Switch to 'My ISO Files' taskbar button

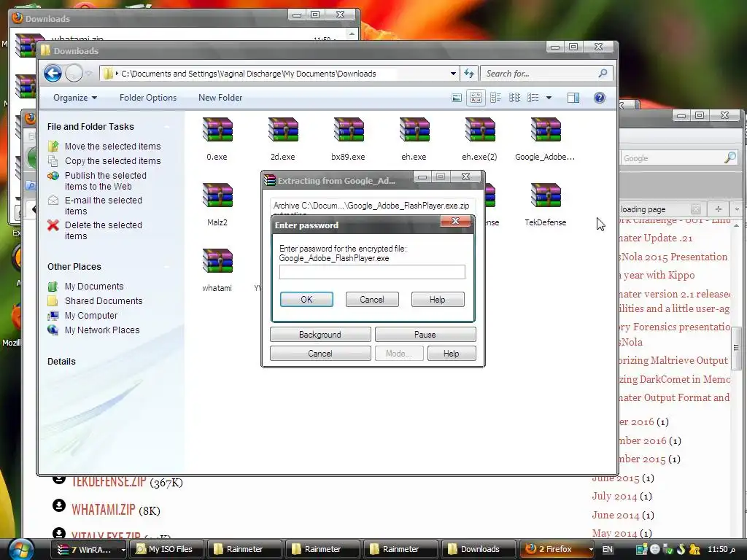[x=166, y=550]
